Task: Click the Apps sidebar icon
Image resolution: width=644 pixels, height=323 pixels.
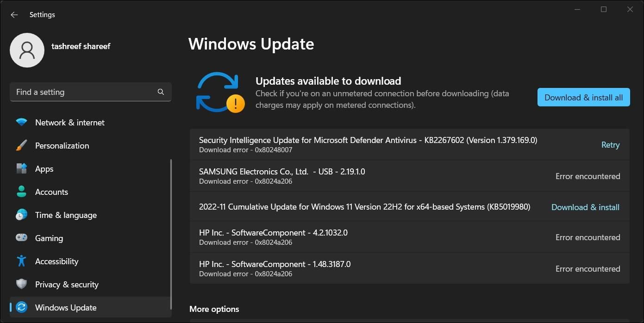Action: pyautogui.click(x=21, y=169)
